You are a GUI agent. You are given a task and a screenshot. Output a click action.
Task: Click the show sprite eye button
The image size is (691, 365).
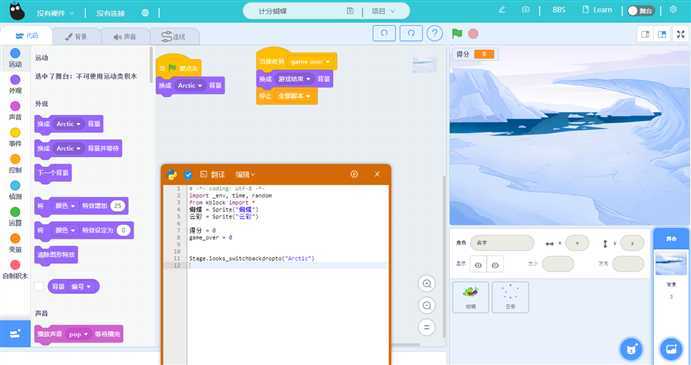click(478, 265)
